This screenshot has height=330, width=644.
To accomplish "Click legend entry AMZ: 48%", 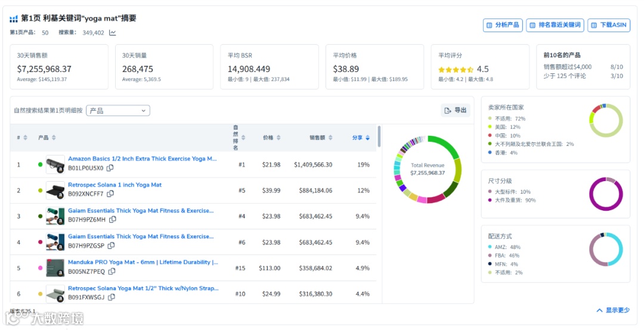I will (x=504, y=247).
